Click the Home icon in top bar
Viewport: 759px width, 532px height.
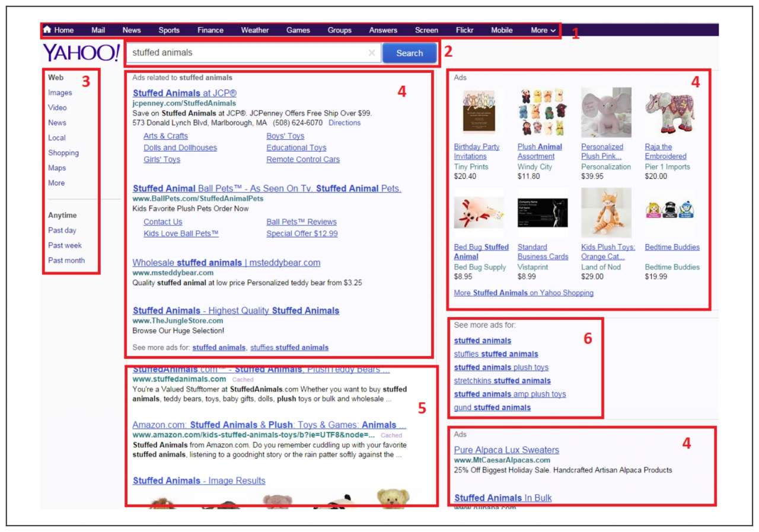(47, 30)
